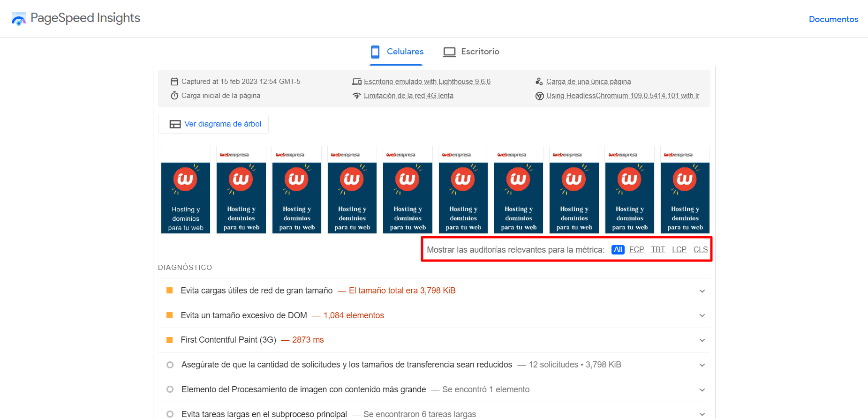
Task: Expand Asegúrate de que la cantidad de solicitudes chevron
Action: click(x=702, y=365)
